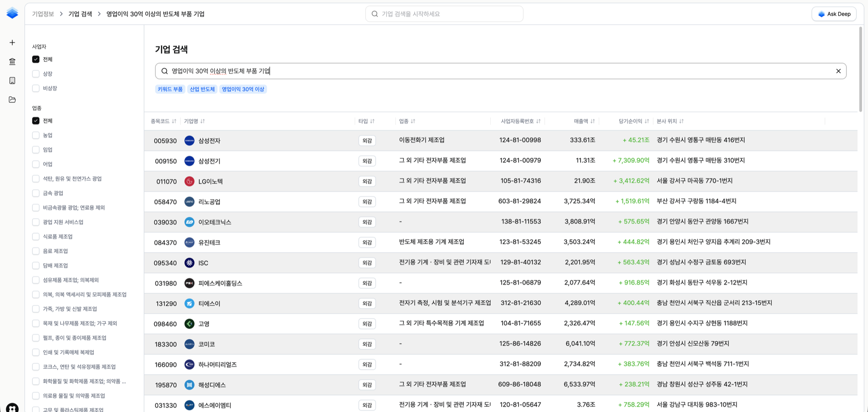Click the 이오테크닉스 company logo
Screen dimensions: 868x412
coord(189,222)
